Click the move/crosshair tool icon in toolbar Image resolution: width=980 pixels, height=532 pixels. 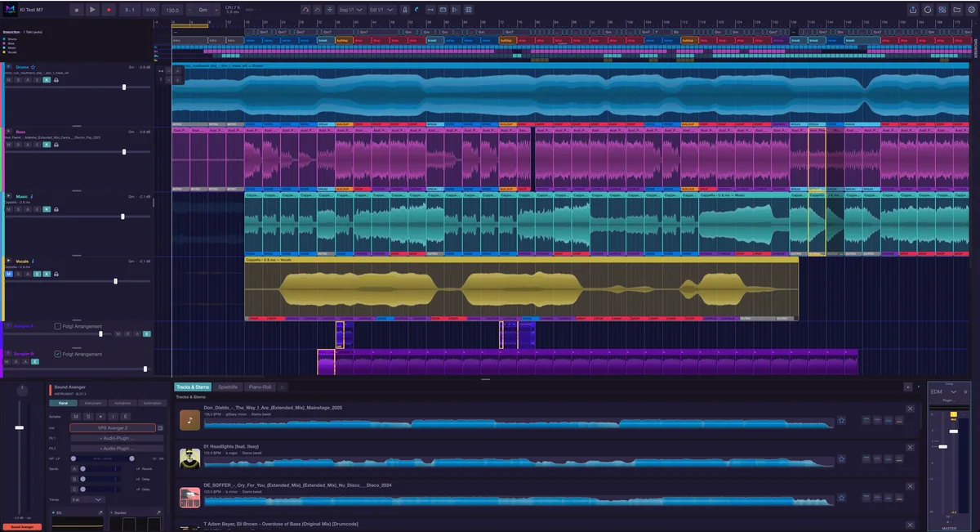click(331, 10)
